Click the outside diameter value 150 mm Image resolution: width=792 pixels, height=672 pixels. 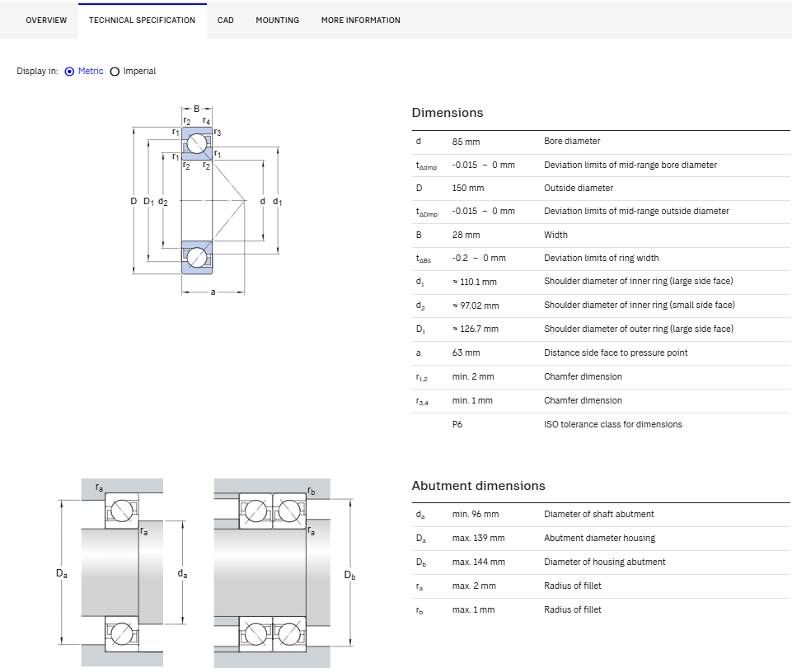(468, 189)
